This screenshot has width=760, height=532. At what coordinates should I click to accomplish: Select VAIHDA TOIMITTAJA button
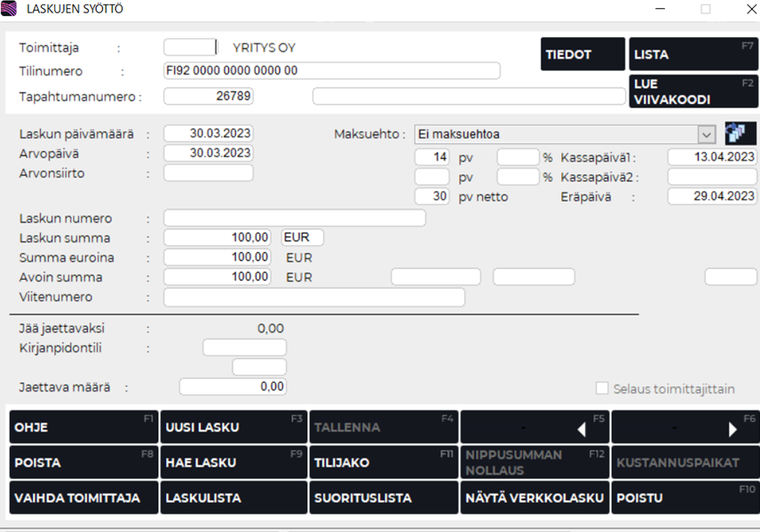pyautogui.click(x=83, y=498)
